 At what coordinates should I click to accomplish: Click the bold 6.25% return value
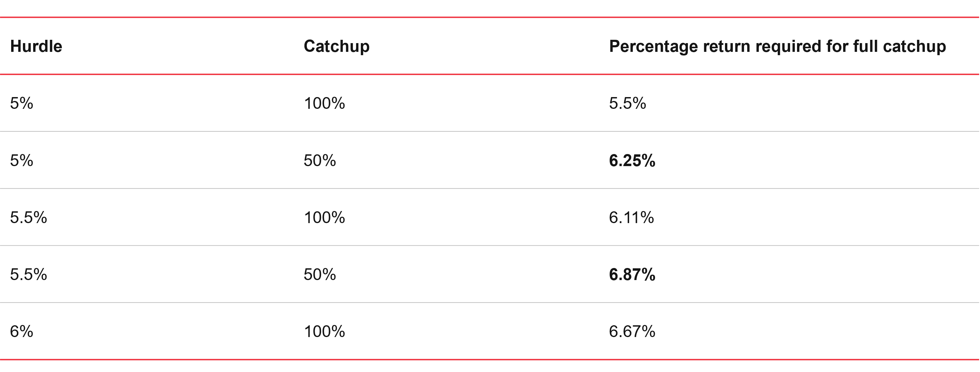[x=632, y=160]
